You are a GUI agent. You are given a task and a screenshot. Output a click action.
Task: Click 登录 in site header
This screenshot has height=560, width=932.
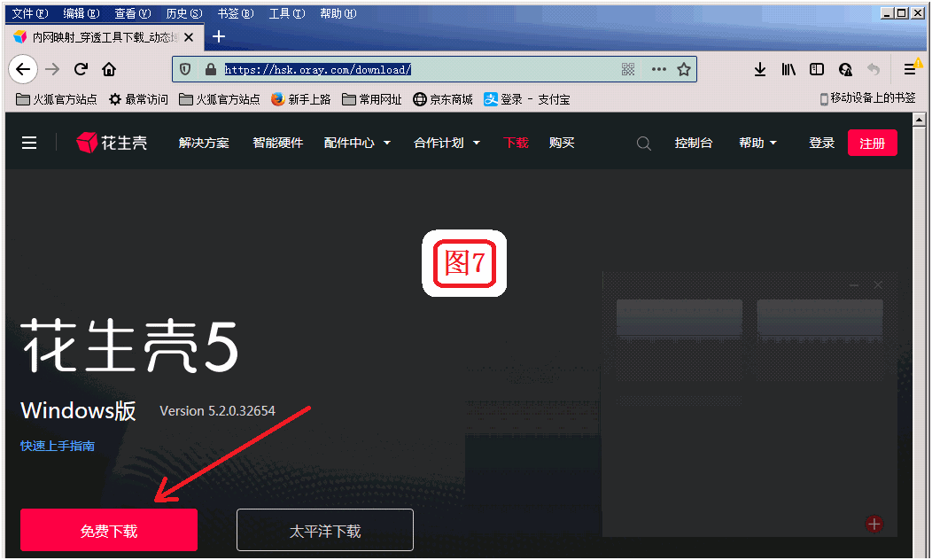(821, 143)
